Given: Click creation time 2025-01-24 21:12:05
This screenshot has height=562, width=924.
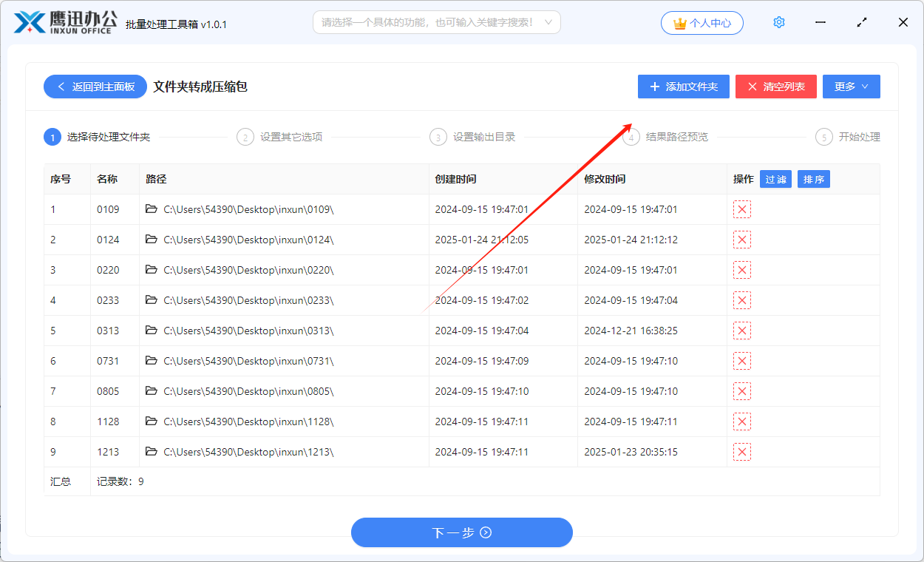Looking at the screenshot, I should (x=482, y=240).
